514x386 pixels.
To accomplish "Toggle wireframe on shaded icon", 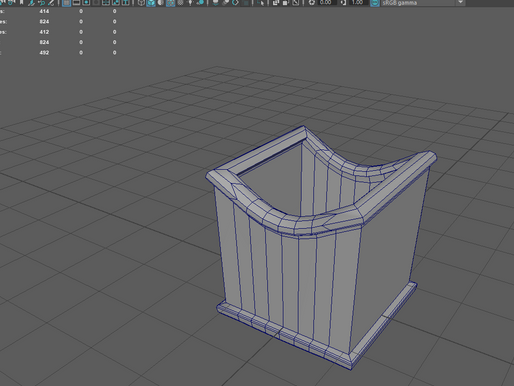I will [170, 2].
